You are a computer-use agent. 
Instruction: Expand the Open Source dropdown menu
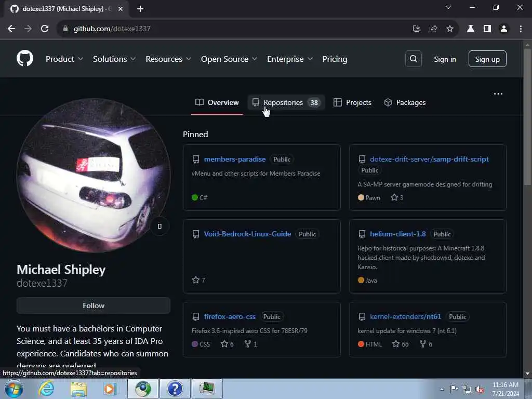229,59
